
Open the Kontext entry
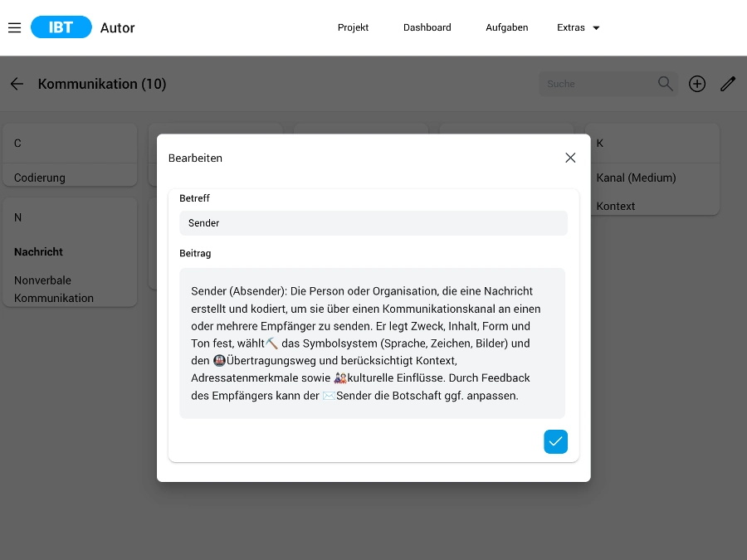tap(616, 207)
